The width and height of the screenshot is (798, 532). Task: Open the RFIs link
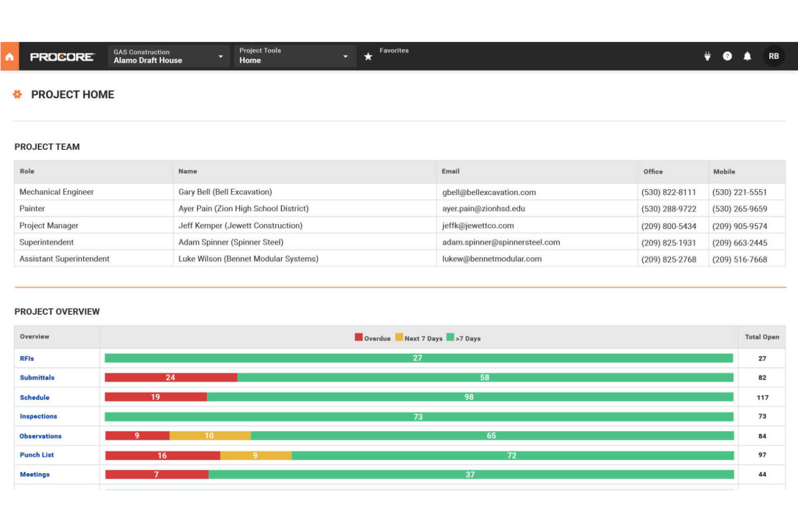tap(27, 358)
